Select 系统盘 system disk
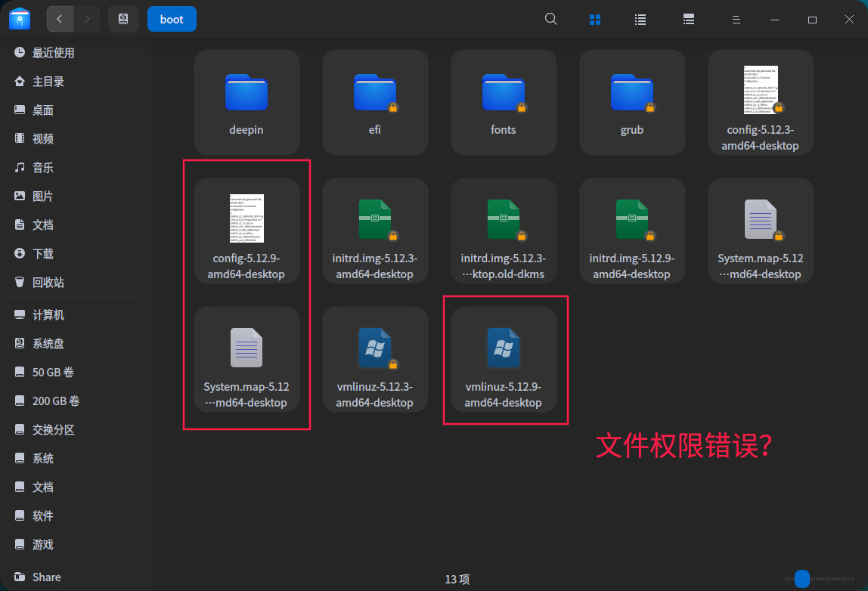This screenshot has width=868, height=591. click(72, 344)
